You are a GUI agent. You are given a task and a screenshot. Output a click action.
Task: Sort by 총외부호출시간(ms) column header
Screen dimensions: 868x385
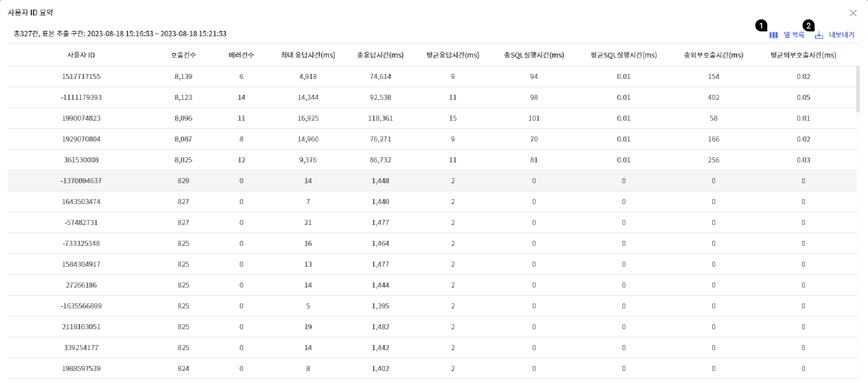click(x=713, y=55)
